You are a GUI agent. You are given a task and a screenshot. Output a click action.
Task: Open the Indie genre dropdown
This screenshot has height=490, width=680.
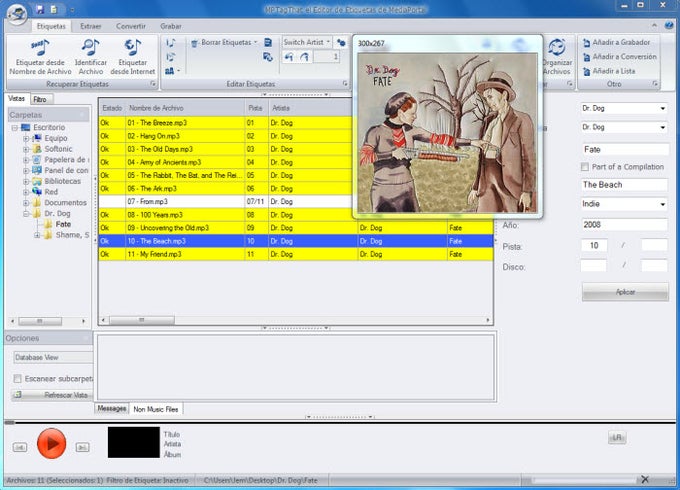click(663, 204)
